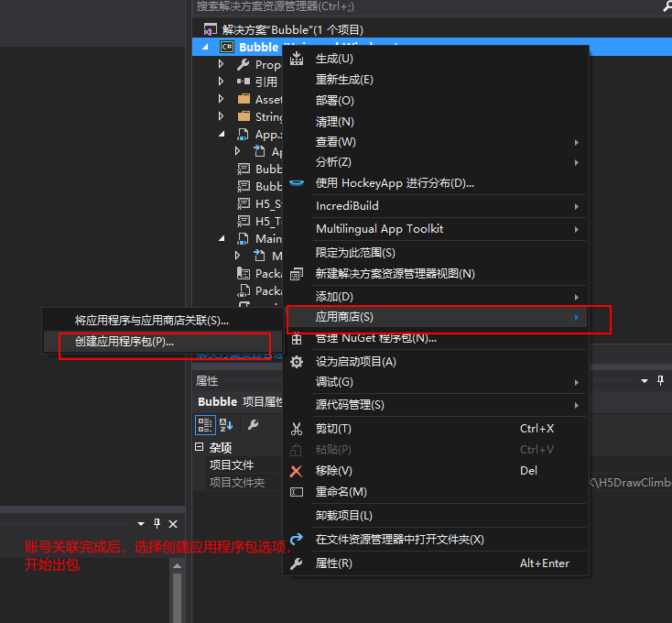This screenshot has width=672, height=623.
Task: Pin the bottom-left panel with pushpin
Action: [157, 524]
